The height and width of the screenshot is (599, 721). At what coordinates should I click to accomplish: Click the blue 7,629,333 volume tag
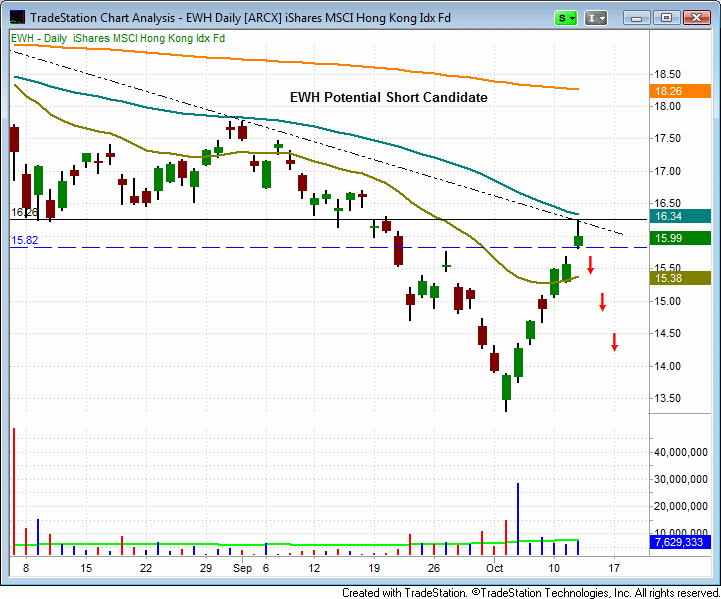(x=680, y=542)
